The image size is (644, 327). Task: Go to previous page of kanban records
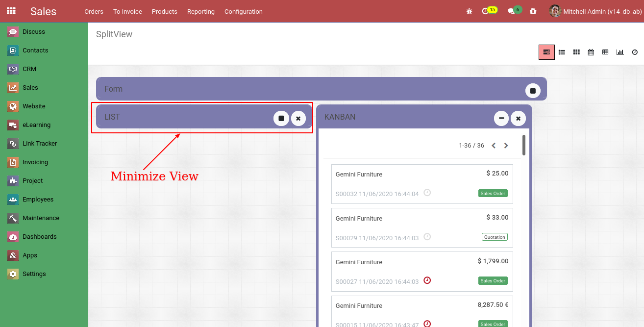click(x=493, y=145)
